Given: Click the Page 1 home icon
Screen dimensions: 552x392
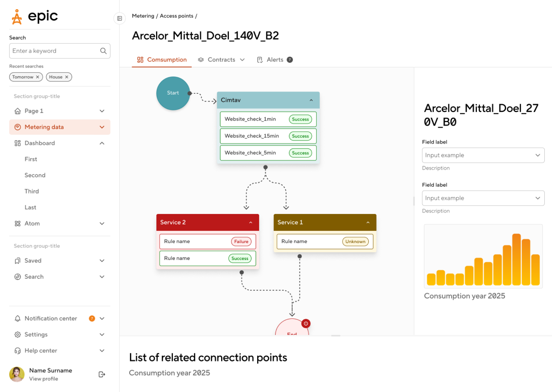Looking at the screenshot, I should pos(17,111).
